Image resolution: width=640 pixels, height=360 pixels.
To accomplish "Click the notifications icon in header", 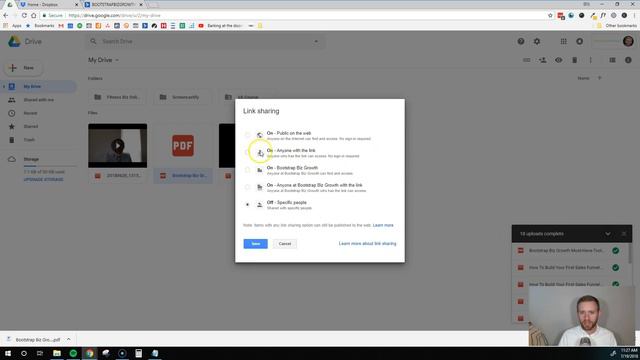I will tap(580, 41).
